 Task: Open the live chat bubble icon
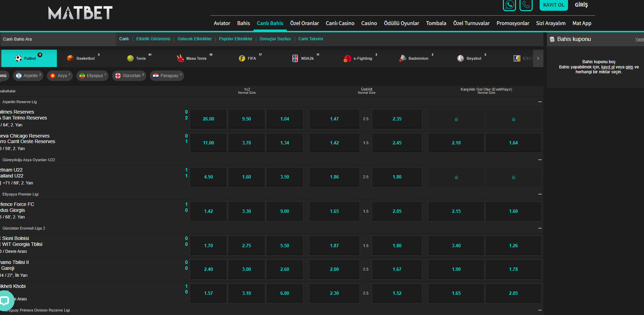(5, 300)
